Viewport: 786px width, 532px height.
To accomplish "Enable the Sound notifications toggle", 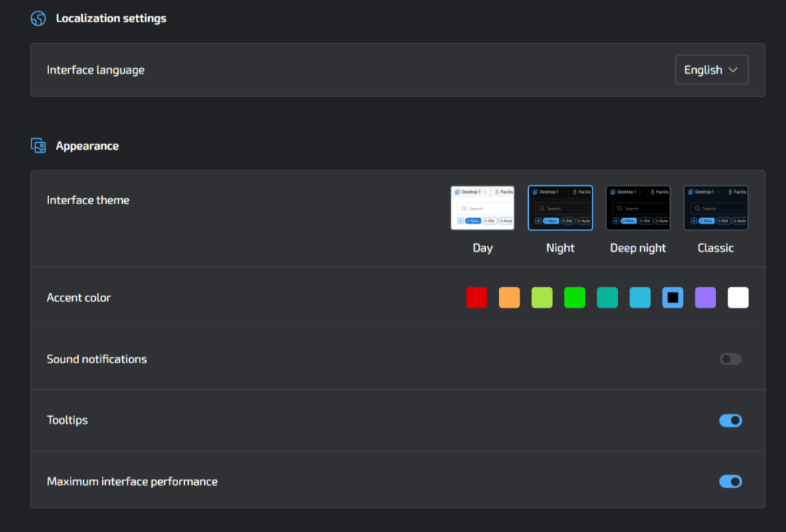I will 731,359.
